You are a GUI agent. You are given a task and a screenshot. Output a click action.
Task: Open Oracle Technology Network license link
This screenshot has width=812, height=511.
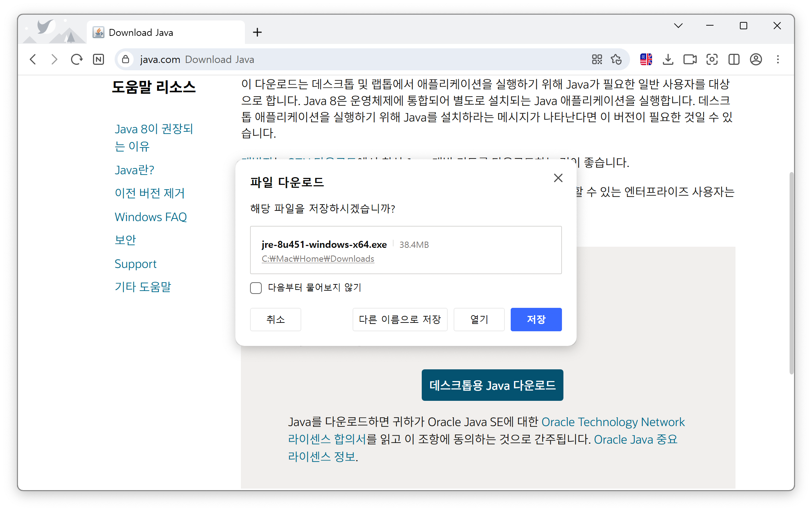(x=486, y=430)
